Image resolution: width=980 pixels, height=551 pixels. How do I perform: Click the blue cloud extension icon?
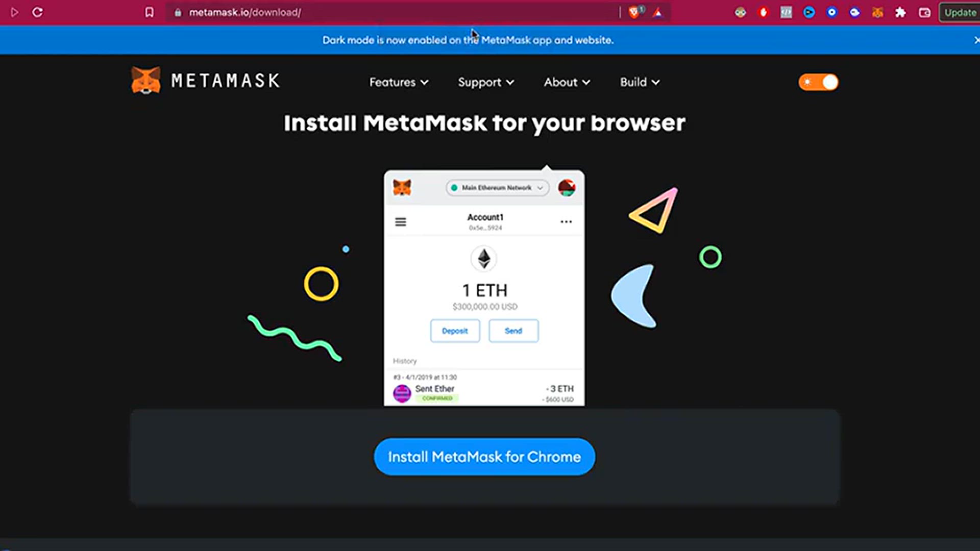click(855, 12)
